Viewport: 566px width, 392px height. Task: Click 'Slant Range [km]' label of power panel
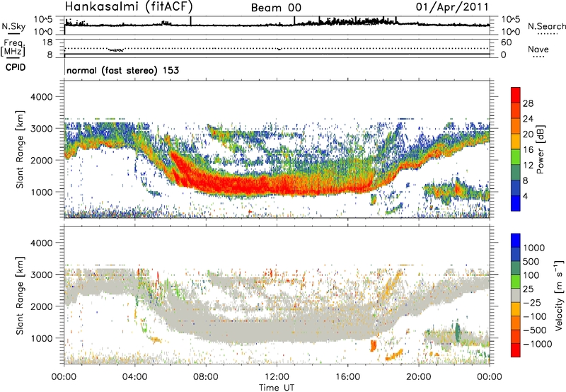coord(20,149)
